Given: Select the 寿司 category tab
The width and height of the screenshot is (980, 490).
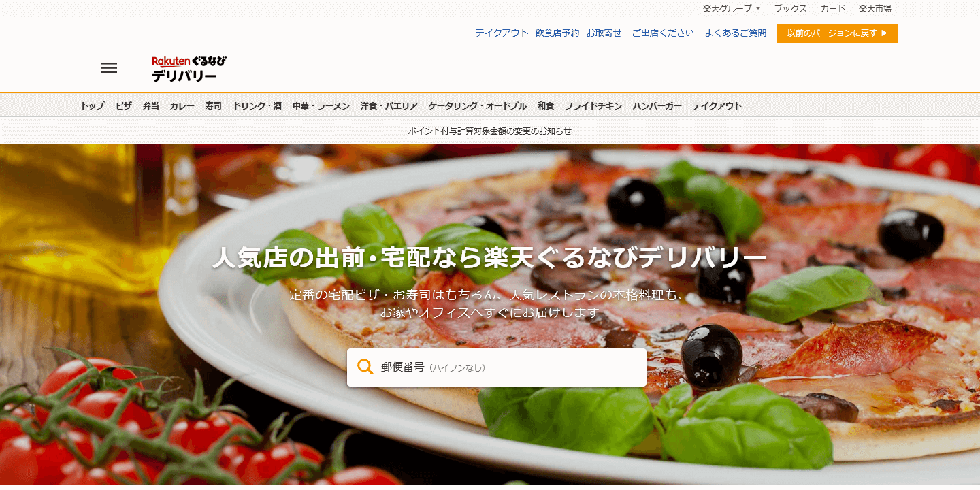Looking at the screenshot, I should [x=214, y=106].
